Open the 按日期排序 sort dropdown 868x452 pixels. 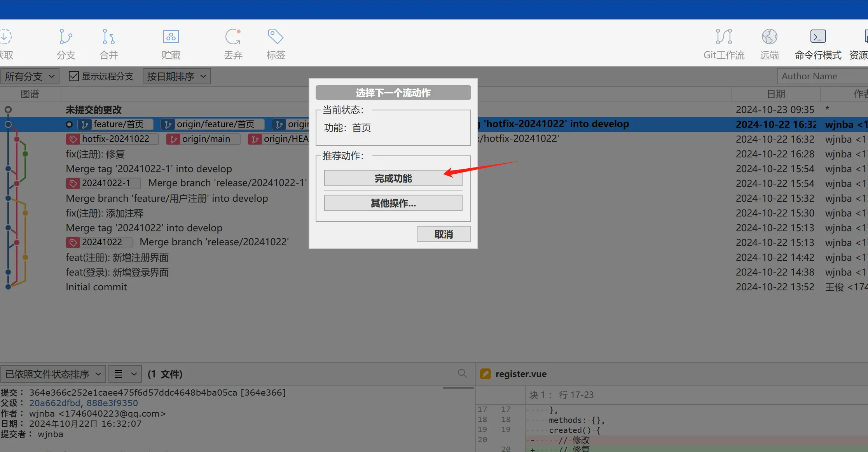pos(176,76)
